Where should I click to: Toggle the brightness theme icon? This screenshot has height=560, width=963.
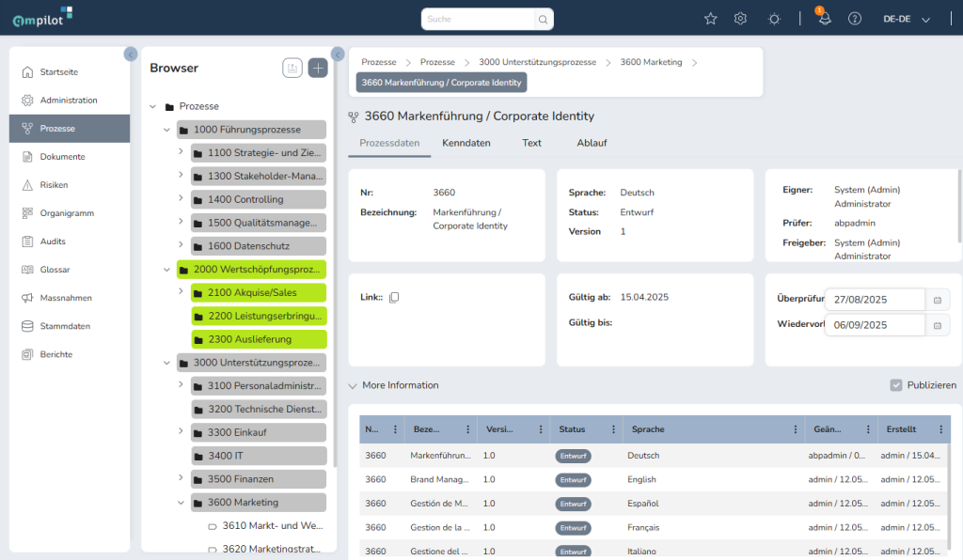[x=773, y=19]
